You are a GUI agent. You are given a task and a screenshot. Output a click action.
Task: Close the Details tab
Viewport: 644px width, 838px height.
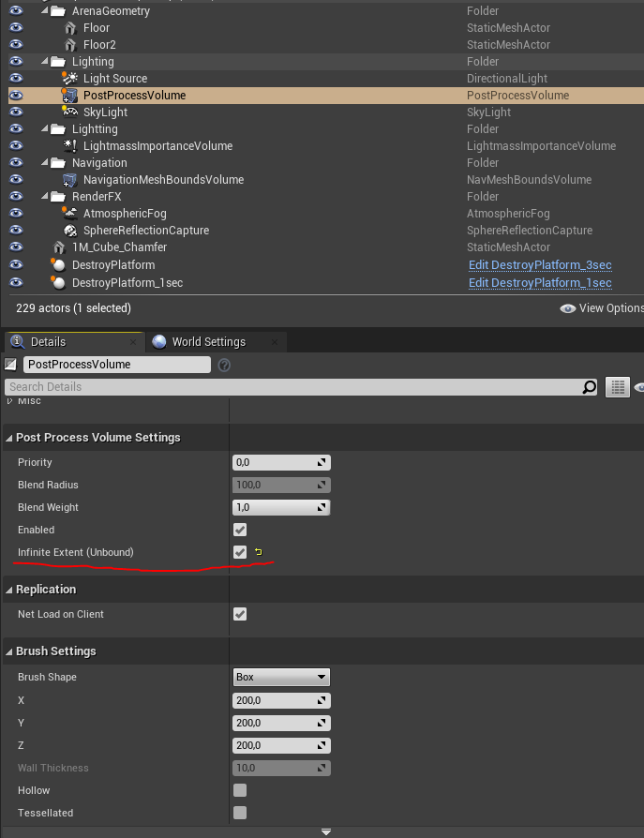click(133, 342)
